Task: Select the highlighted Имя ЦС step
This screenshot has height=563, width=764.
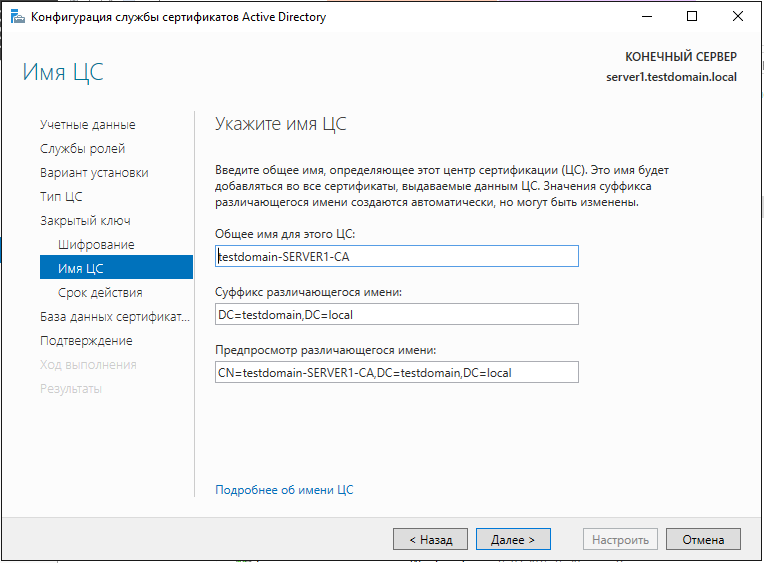Action: pos(80,268)
